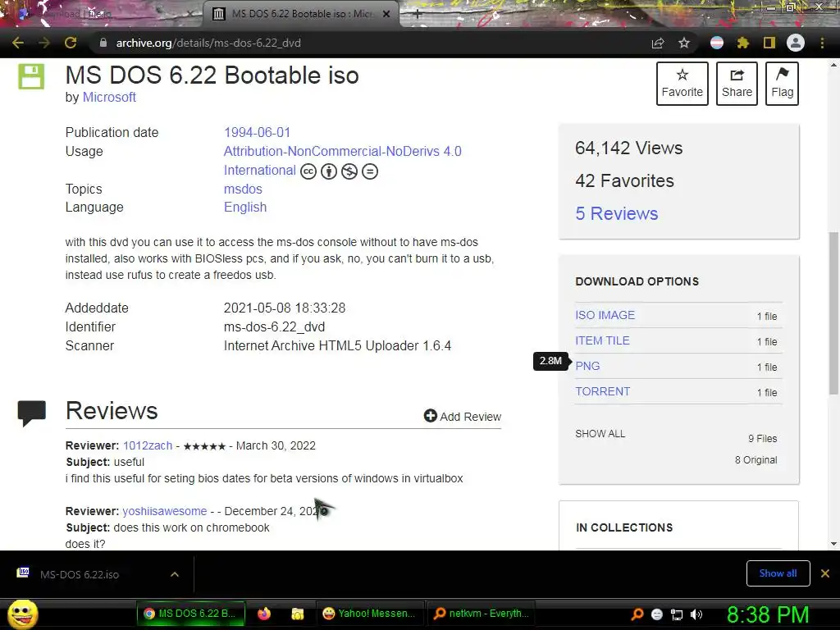Click the scrollbar down arrow

click(x=833, y=544)
